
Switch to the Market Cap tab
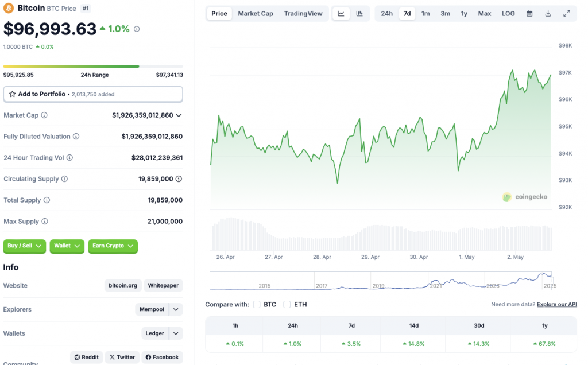point(256,14)
